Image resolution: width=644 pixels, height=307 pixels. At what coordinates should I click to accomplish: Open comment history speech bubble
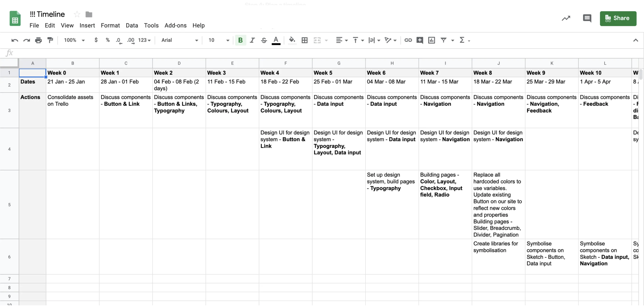pos(587,18)
